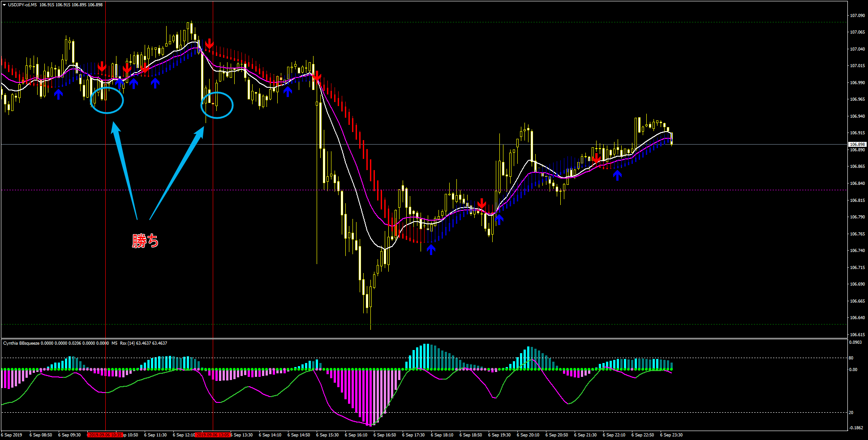The height and width of the screenshot is (440, 868).
Task: Select the blue buy arrow near 19:30 candles
Action: coord(499,219)
